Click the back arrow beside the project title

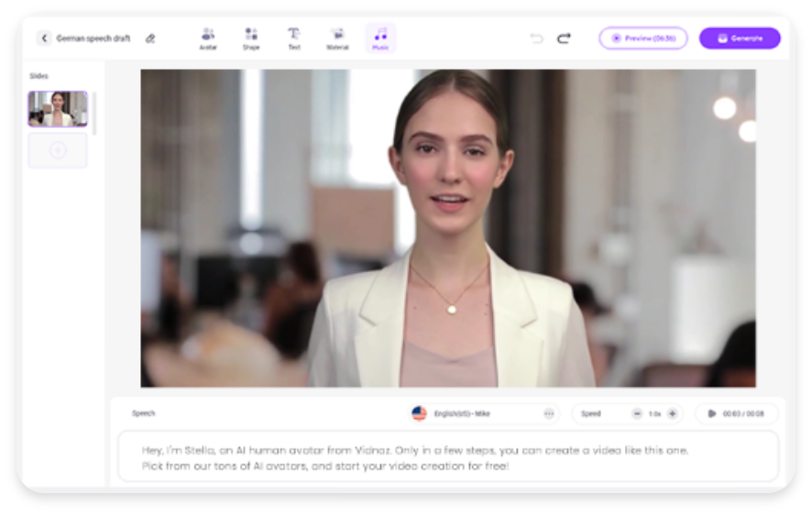coord(44,38)
